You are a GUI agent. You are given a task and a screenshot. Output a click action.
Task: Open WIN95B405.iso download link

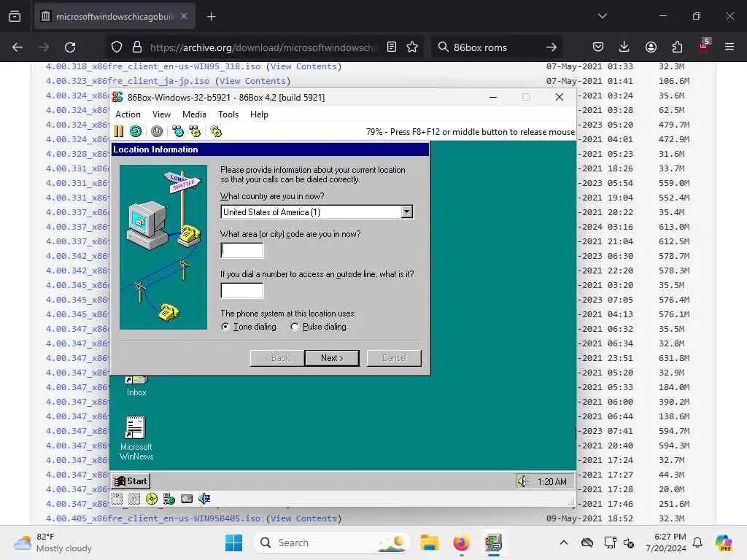click(x=153, y=518)
